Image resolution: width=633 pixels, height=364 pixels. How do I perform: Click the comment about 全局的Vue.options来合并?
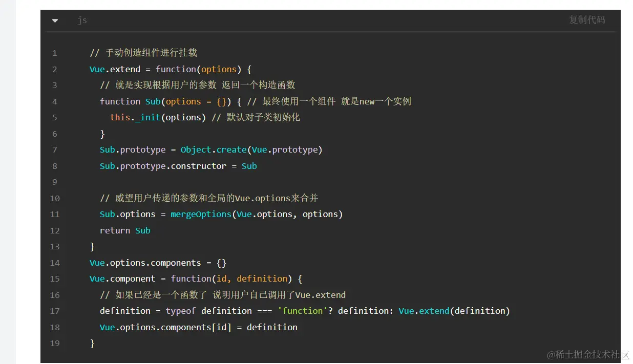(x=209, y=198)
